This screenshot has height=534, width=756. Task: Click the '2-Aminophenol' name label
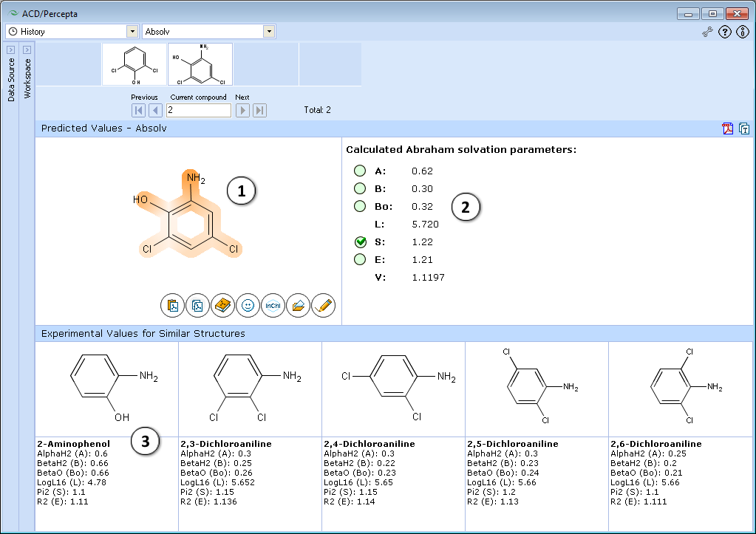coord(73,444)
